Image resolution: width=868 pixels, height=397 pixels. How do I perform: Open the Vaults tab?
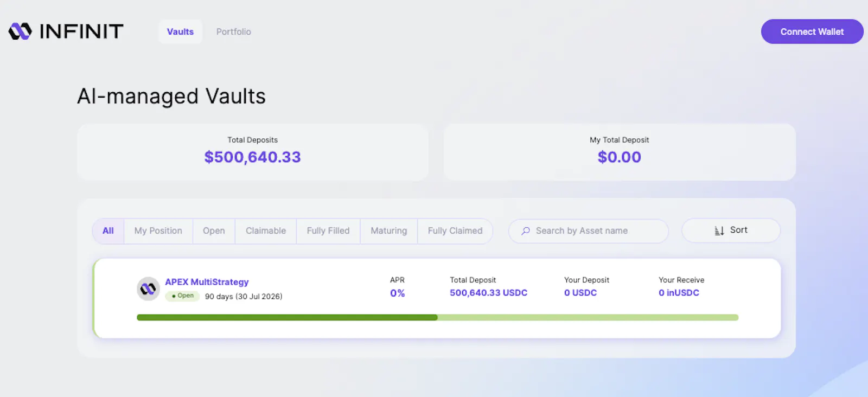click(180, 31)
